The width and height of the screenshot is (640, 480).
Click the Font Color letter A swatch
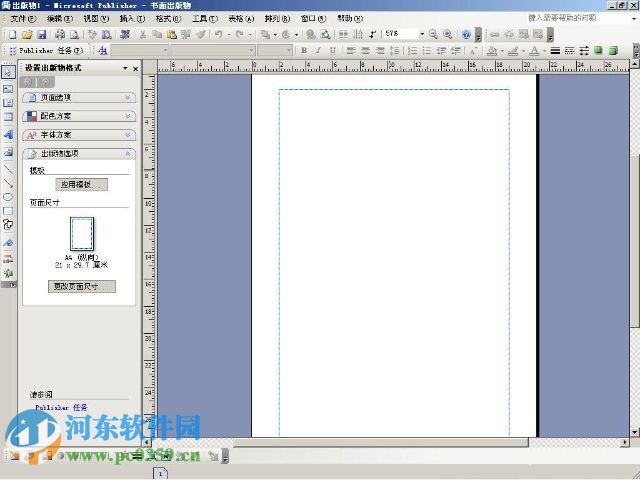(534, 51)
